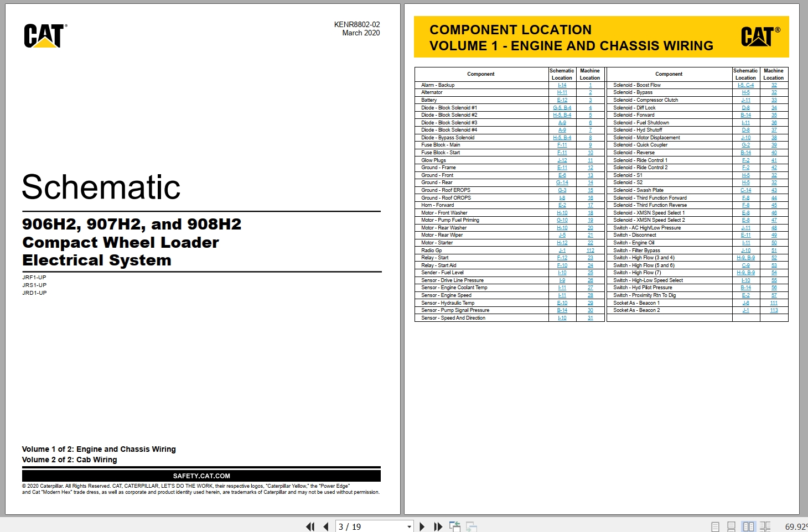Click the page number input field
This screenshot has width=808, height=532.
371,527
